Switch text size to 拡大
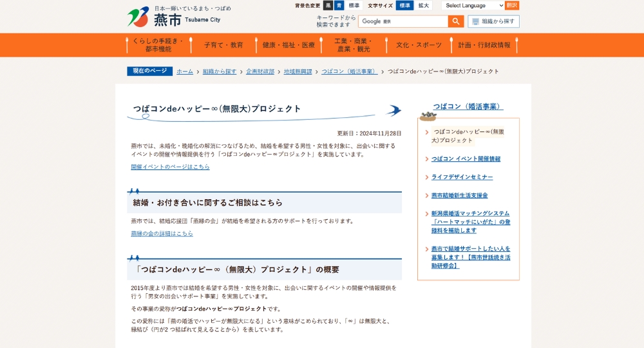This screenshot has height=348, width=644. click(423, 5)
